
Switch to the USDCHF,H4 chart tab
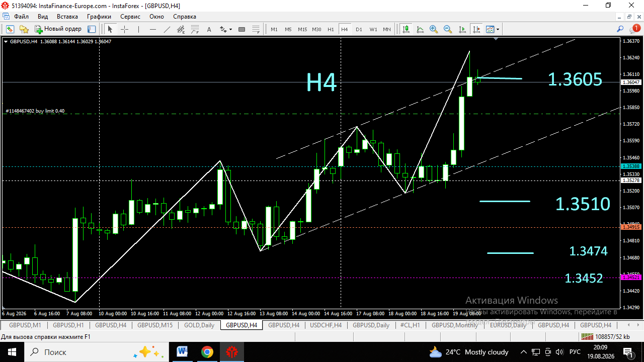click(326, 325)
